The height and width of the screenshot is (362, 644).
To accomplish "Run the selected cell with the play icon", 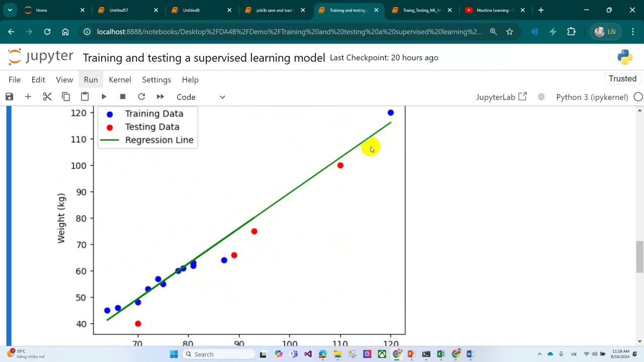I will [x=104, y=97].
